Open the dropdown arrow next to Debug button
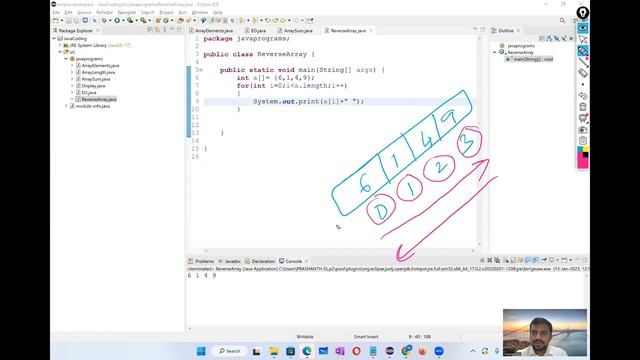 tap(110, 20)
